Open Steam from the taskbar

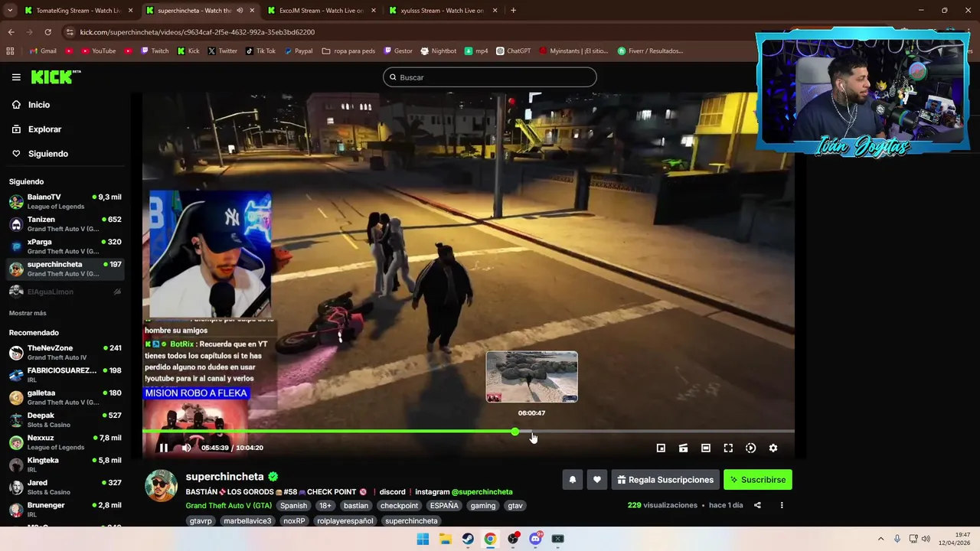(x=468, y=539)
